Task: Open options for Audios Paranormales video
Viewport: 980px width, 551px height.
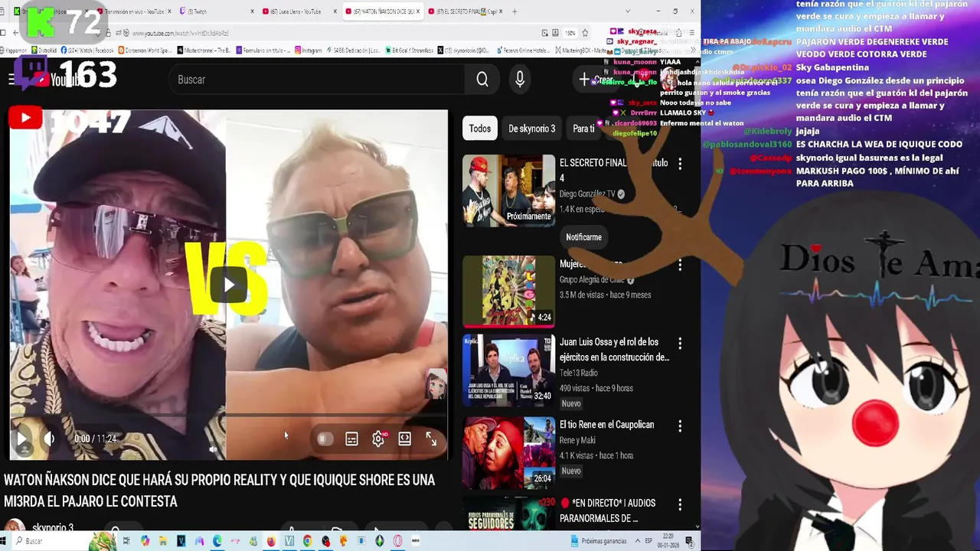Action: (680, 504)
